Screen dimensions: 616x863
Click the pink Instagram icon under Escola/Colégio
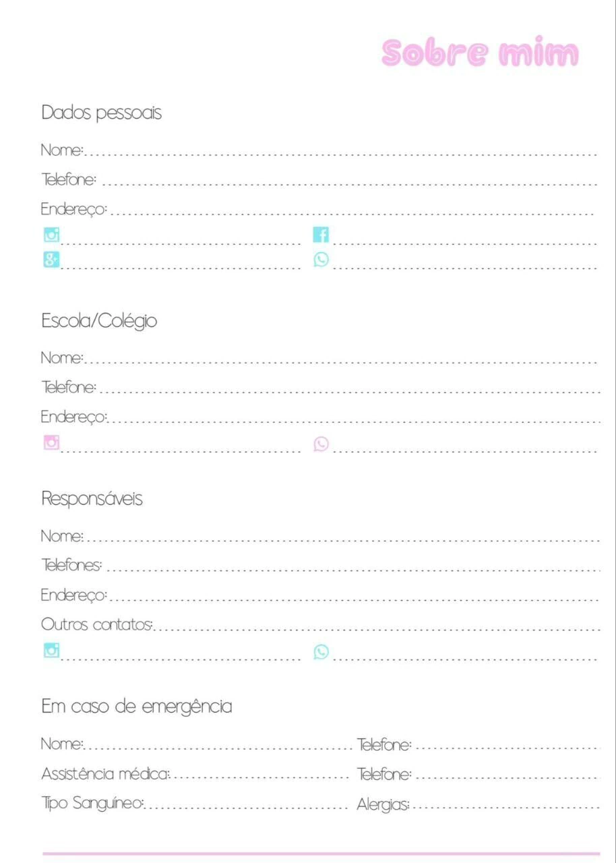52,443
